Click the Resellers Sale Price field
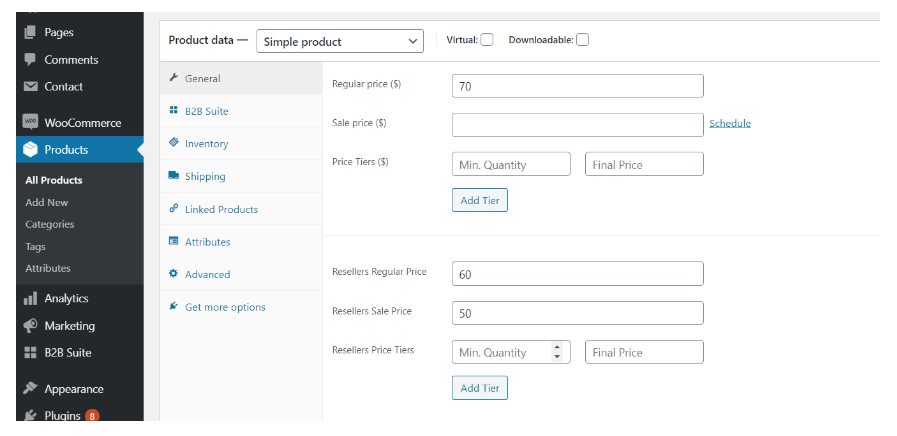897x436 pixels. [577, 313]
